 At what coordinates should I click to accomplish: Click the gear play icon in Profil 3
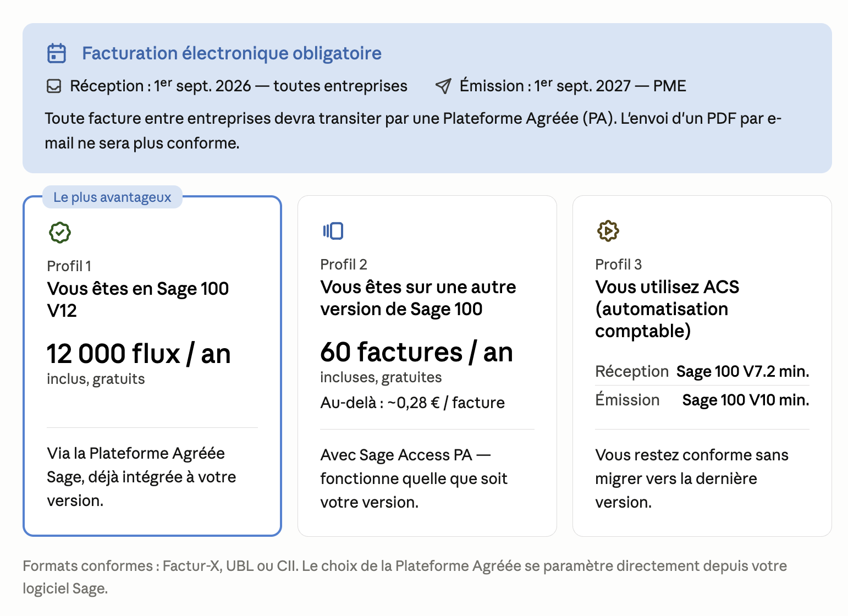point(608,231)
